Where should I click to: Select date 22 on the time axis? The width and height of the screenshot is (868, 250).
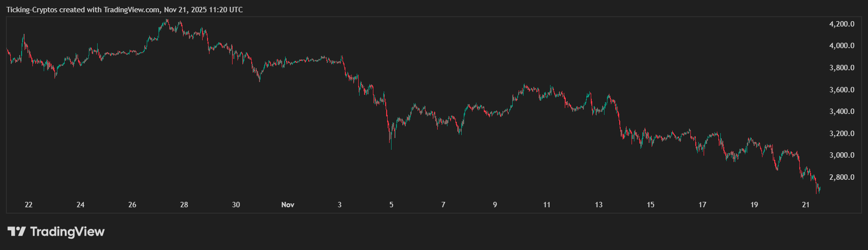click(x=28, y=205)
